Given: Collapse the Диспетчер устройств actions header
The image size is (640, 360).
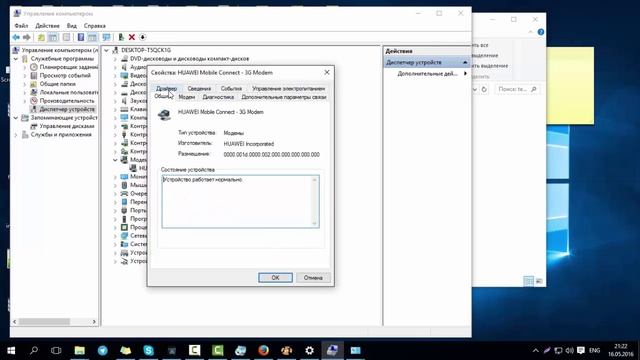Looking at the screenshot, I should [x=465, y=62].
